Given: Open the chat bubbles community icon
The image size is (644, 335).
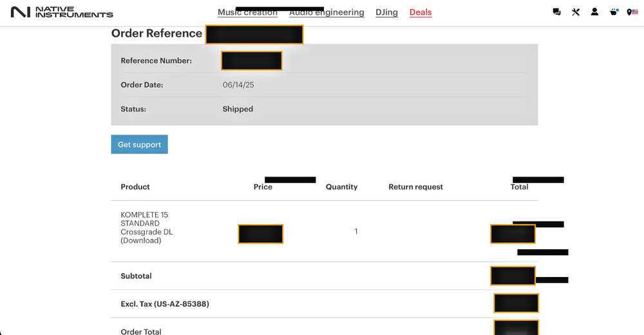Looking at the screenshot, I should (x=556, y=12).
